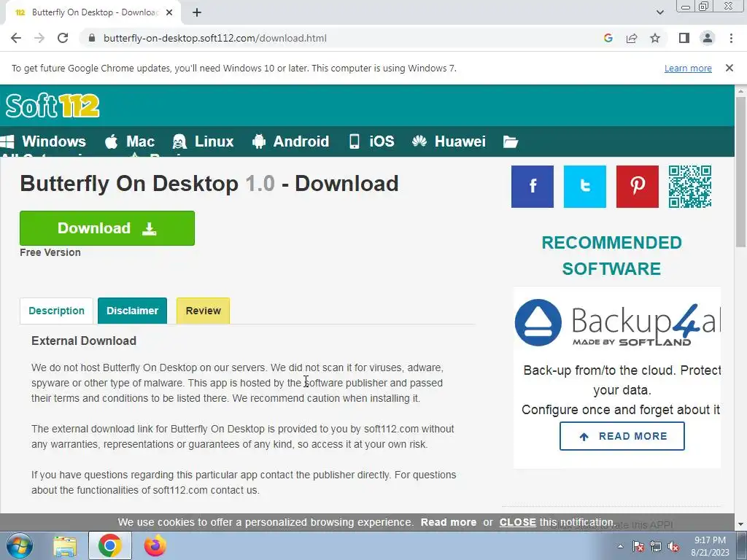Reload the current page
Image resolution: width=747 pixels, height=560 pixels.
[x=63, y=38]
